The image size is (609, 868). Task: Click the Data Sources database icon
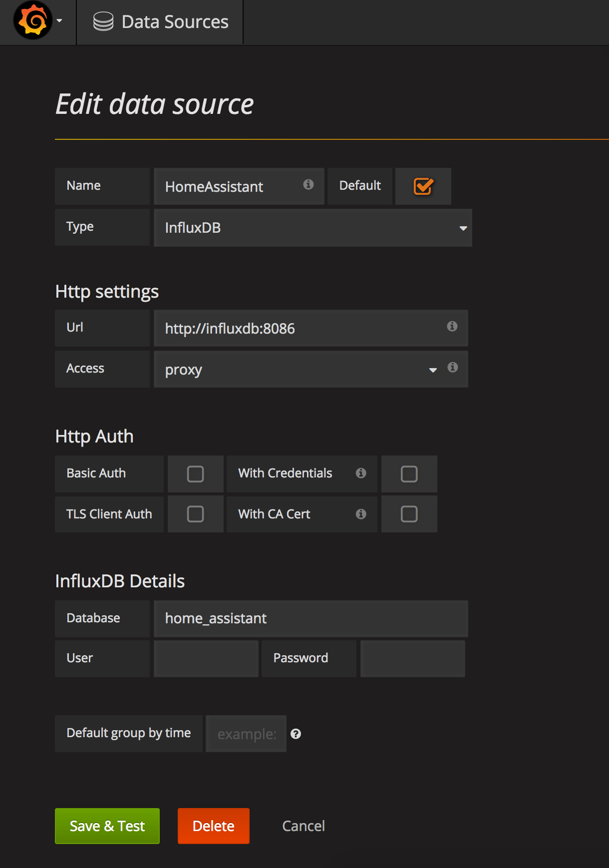point(103,22)
